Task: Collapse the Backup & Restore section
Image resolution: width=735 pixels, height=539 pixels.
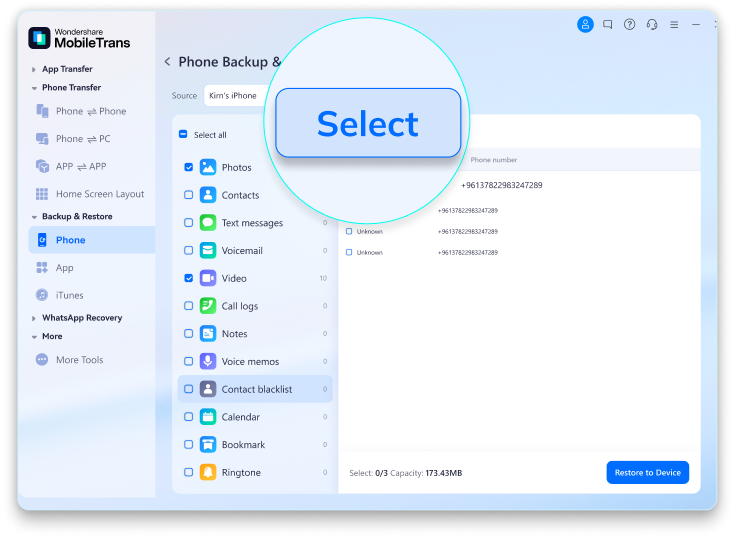Action: (34, 217)
